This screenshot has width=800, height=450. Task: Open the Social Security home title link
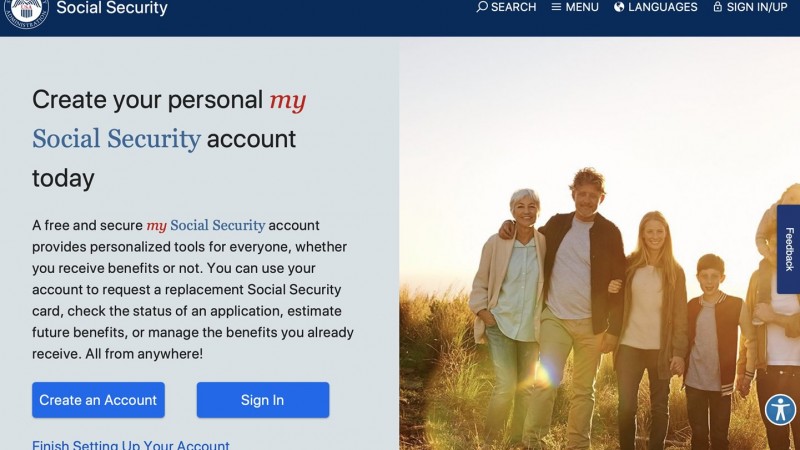tap(112, 8)
